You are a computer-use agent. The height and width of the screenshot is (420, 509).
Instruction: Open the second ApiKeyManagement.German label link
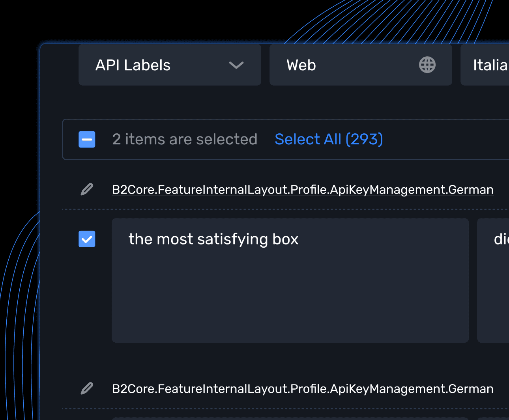pyautogui.click(x=303, y=388)
